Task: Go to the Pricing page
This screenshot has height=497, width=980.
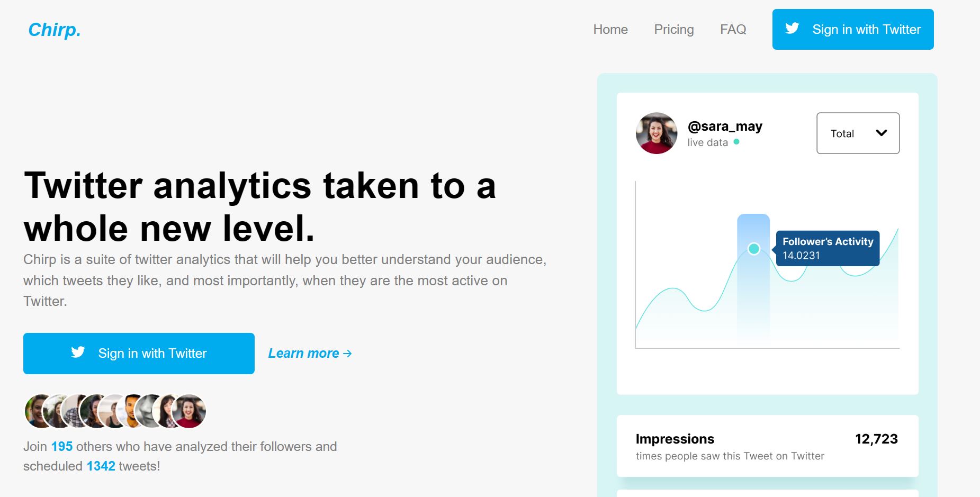Action: 673,29
